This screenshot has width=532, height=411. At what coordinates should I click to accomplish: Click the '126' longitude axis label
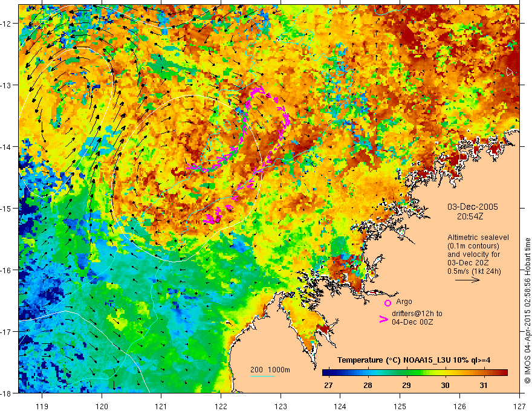pos(459,406)
